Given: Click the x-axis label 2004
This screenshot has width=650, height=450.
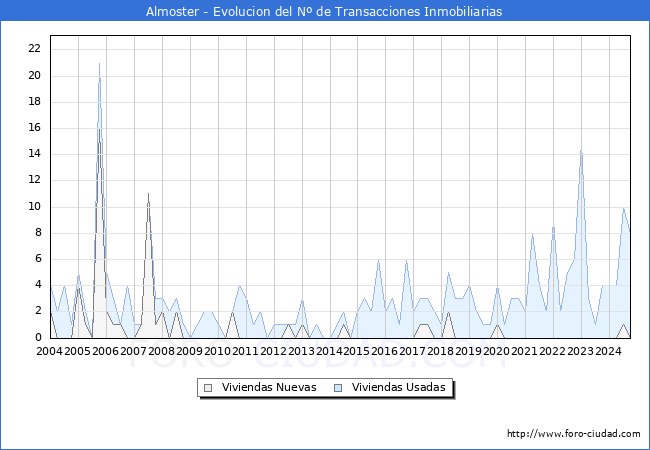Looking at the screenshot, I should pyautogui.click(x=49, y=351).
